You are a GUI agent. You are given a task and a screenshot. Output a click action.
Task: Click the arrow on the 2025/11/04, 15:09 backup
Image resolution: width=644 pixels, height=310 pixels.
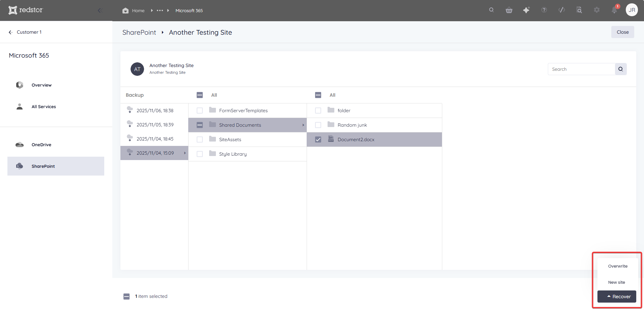tap(185, 153)
